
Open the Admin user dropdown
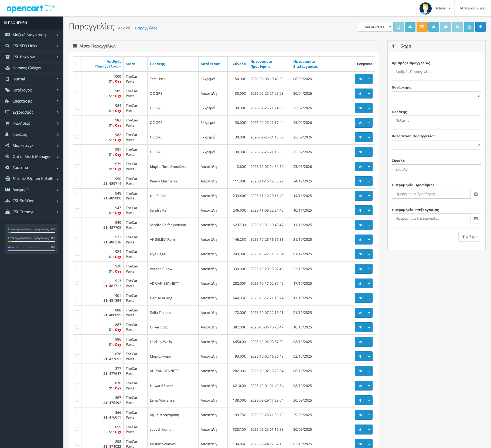(x=443, y=8)
